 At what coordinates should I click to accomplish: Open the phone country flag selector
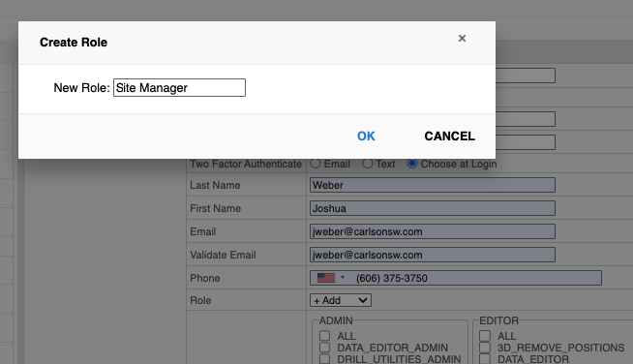click(331, 278)
